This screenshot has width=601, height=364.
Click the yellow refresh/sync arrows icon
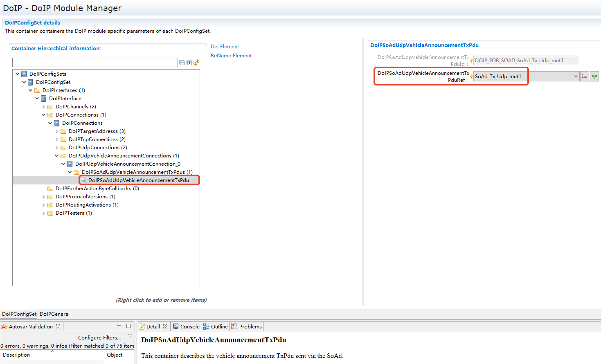[196, 62]
